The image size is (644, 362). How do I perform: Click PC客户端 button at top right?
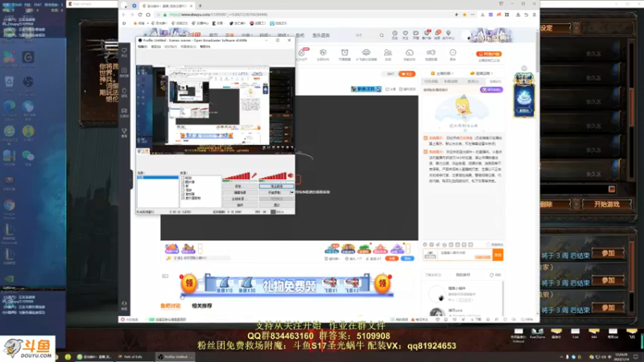tap(489, 54)
